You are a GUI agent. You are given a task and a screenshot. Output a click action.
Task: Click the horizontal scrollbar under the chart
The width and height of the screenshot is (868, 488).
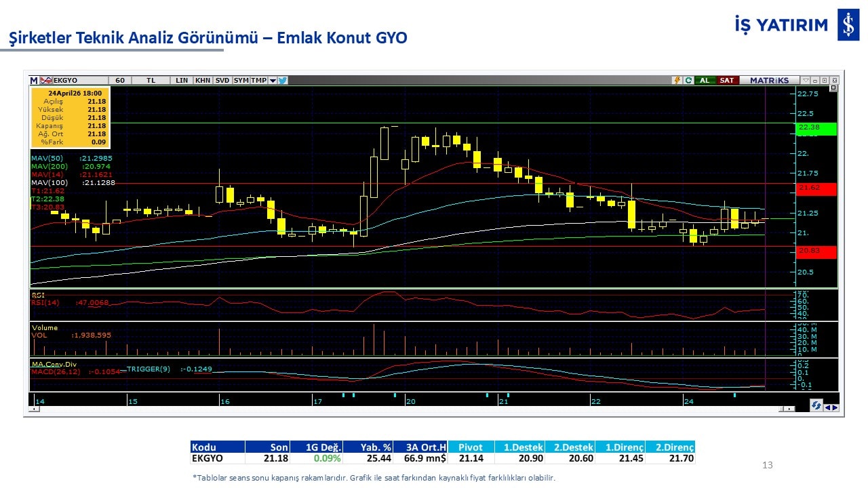tap(407, 409)
